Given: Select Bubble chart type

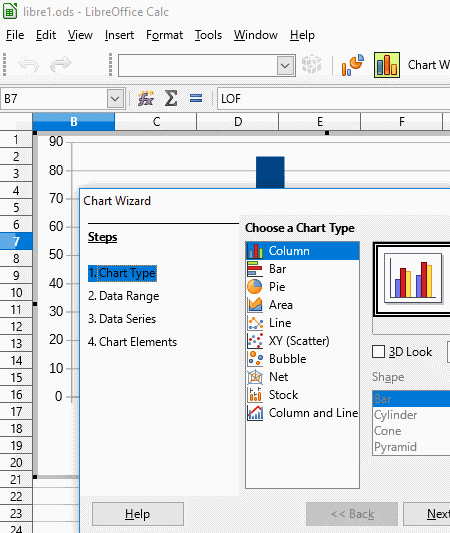Looking at the screenshot, I should click(x=302, y=359).
